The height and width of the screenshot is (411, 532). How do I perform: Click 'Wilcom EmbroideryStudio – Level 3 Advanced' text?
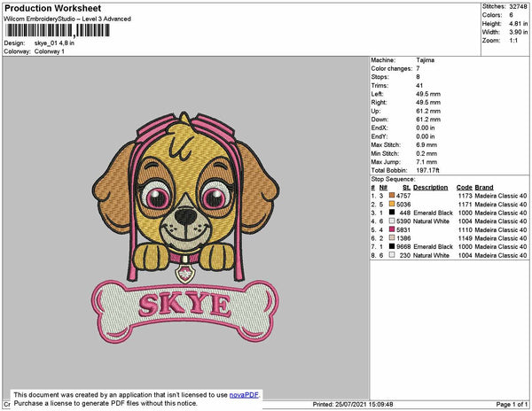67,19
